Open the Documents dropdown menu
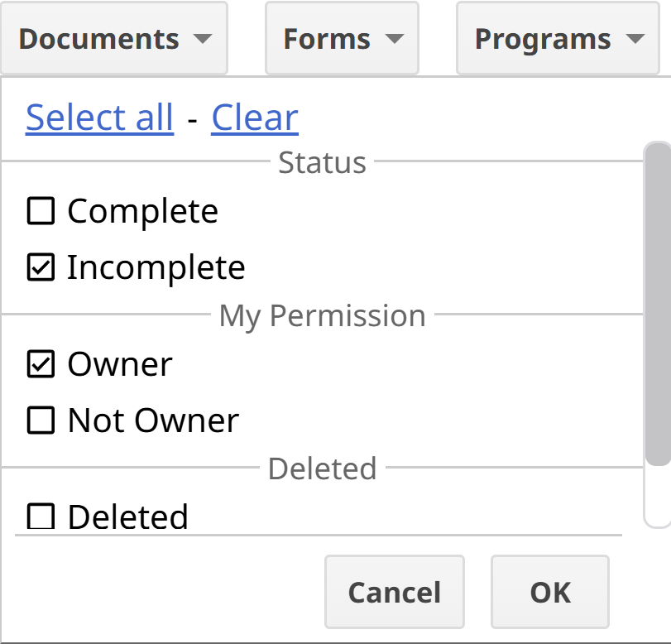Viewport: 671px width, 644px height. coord(113,39)
